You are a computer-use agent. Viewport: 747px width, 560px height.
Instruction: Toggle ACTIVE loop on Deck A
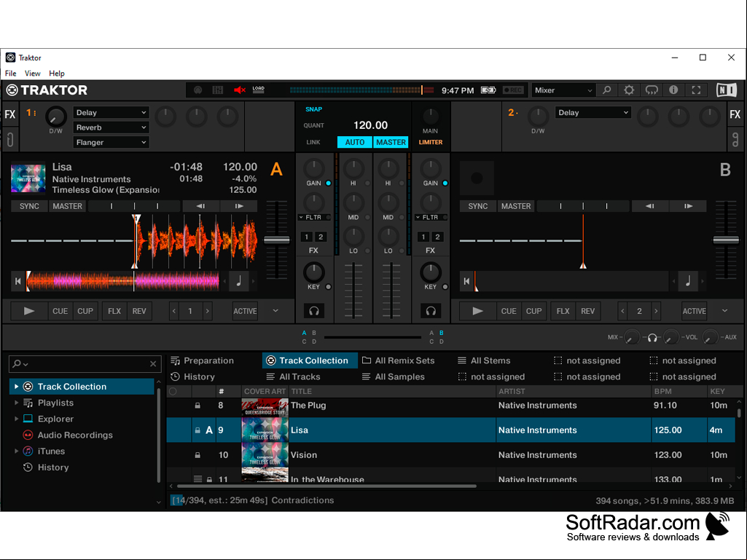(245, 311)
